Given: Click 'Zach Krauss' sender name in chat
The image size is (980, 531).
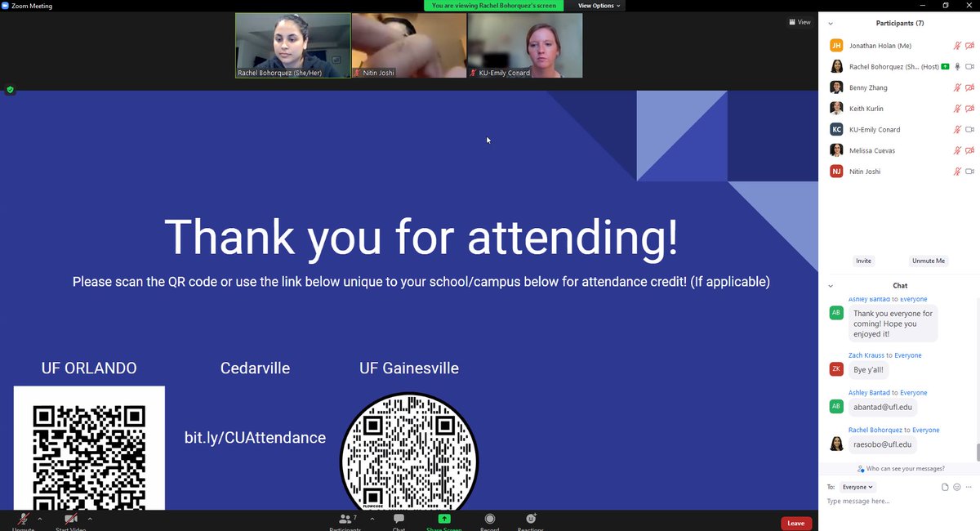Looking at the screenshot, I should (866, 355).
